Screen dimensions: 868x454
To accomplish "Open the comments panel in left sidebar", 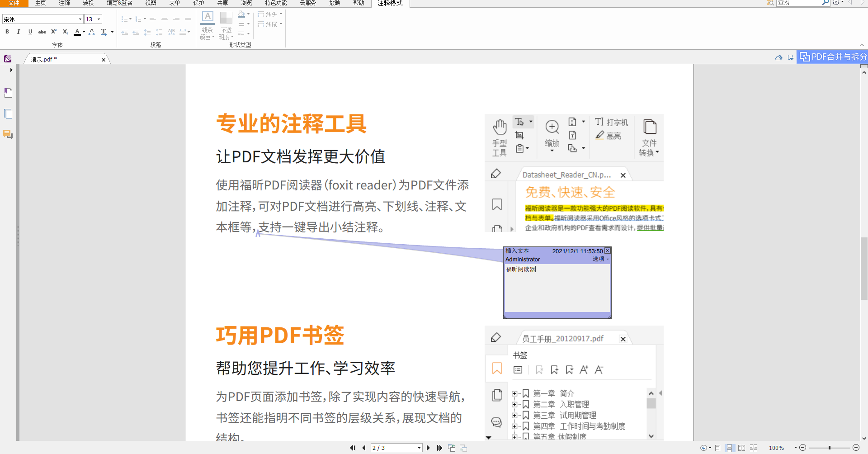I will coord(8,134).
